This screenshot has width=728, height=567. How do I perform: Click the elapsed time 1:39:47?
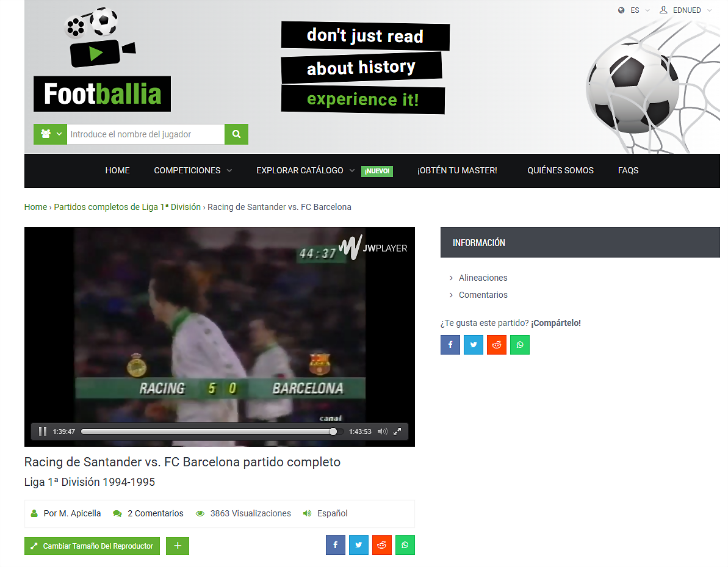coord(64,432)
